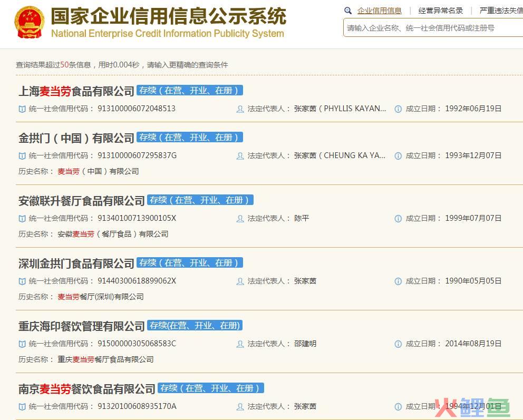The height and width of the screenshot is (420, 523).
Task: Select the credit code 91310000607295837G
Action: coord(137,155)
